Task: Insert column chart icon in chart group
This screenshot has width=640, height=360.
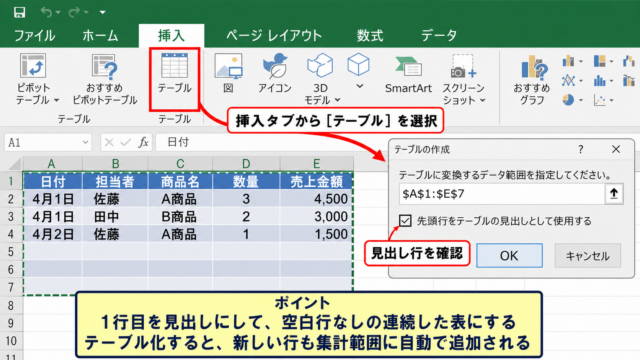Action: click(569, 61)
